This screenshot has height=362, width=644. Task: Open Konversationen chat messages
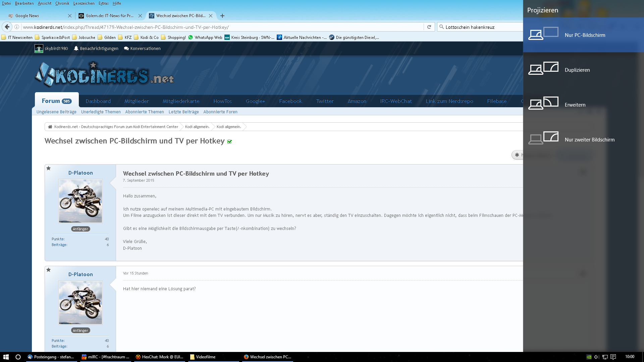pyautogui.click(x=143, y=48)
